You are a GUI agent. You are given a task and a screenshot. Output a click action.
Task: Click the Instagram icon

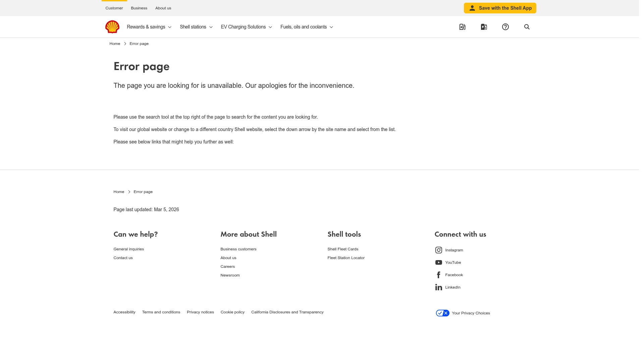[x=438, y=250]
